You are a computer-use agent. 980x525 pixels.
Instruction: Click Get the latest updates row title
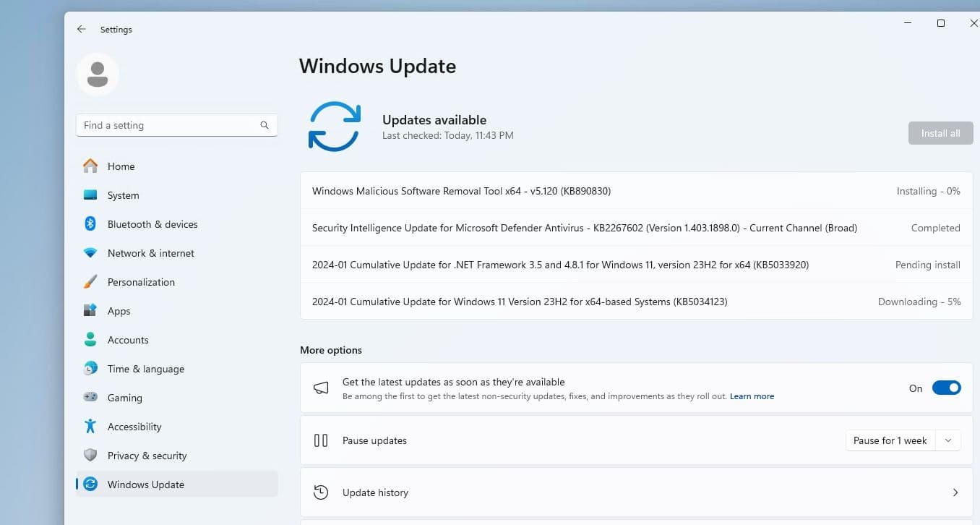pyautogui.click(x=454, y=382)
